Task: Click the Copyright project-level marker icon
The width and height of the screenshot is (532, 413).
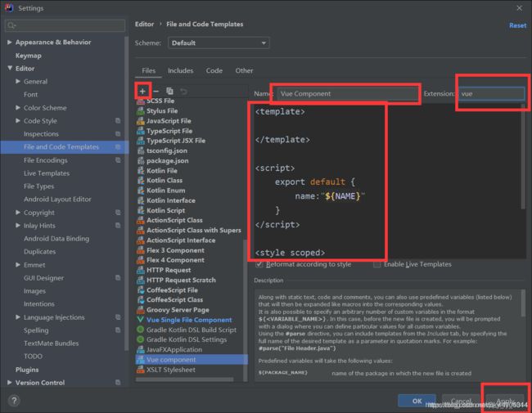Action: pos(118,213)
